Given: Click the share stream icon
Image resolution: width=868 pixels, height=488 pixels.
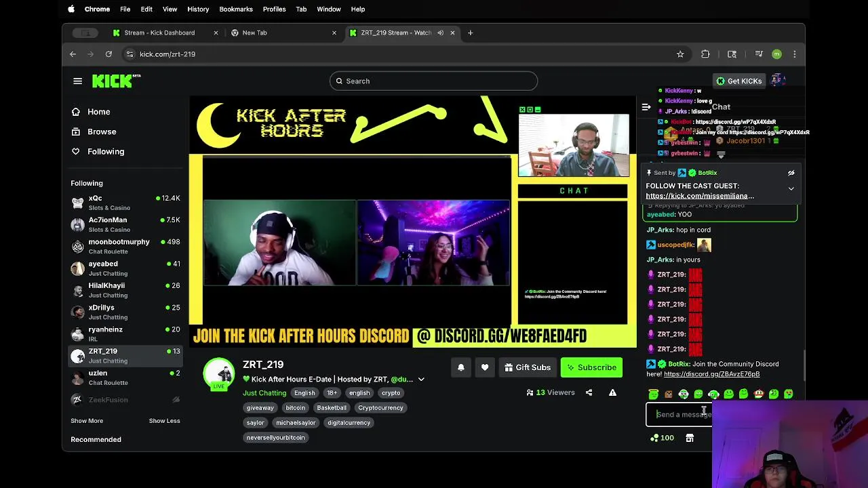Looking at the screenshot, I should (589, 392).
